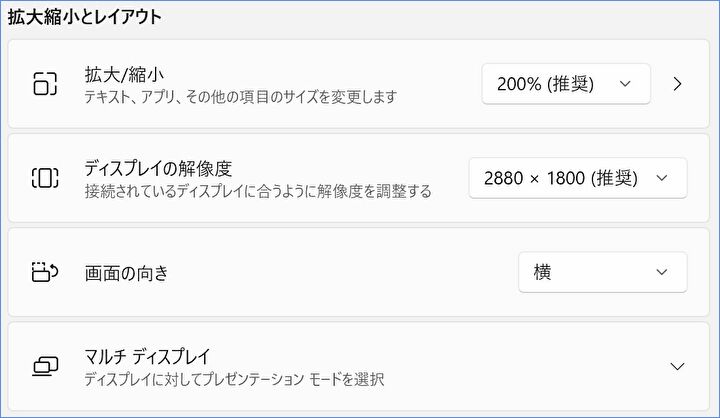Click the scale (拡大/縮小) icon
Image resolution: width=720 pixels, height=418 pixels.
46,84
